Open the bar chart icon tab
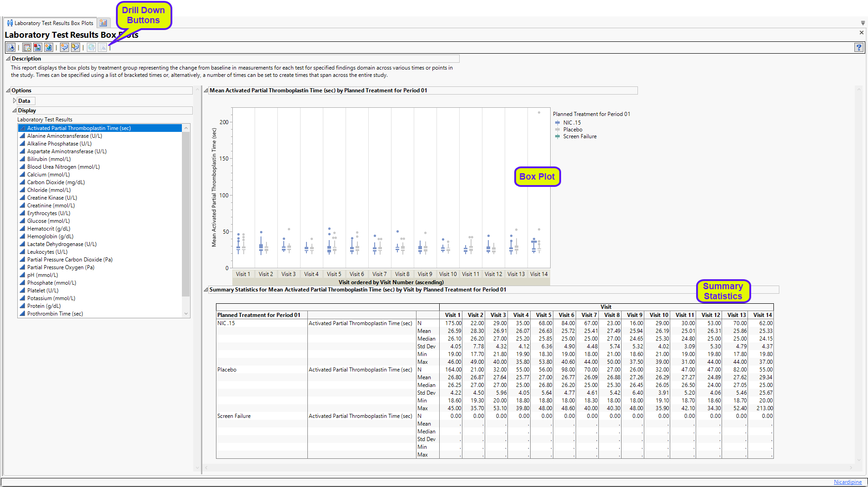This screenshot has height=487, width=868. click(103, 23)
